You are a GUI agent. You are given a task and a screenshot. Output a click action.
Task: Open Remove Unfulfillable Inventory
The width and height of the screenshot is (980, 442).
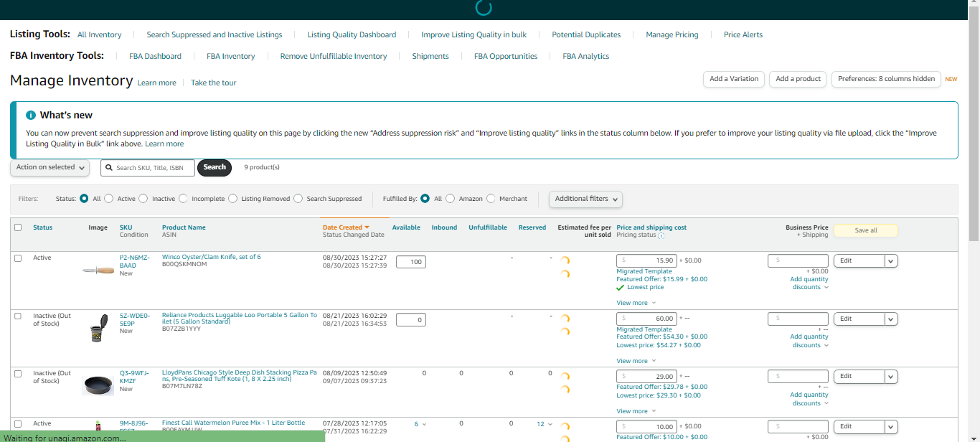pos(334,56)
